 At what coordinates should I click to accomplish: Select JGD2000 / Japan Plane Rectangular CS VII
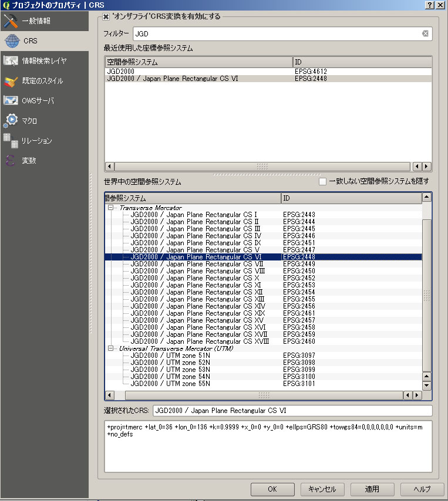tap(197, 264)
